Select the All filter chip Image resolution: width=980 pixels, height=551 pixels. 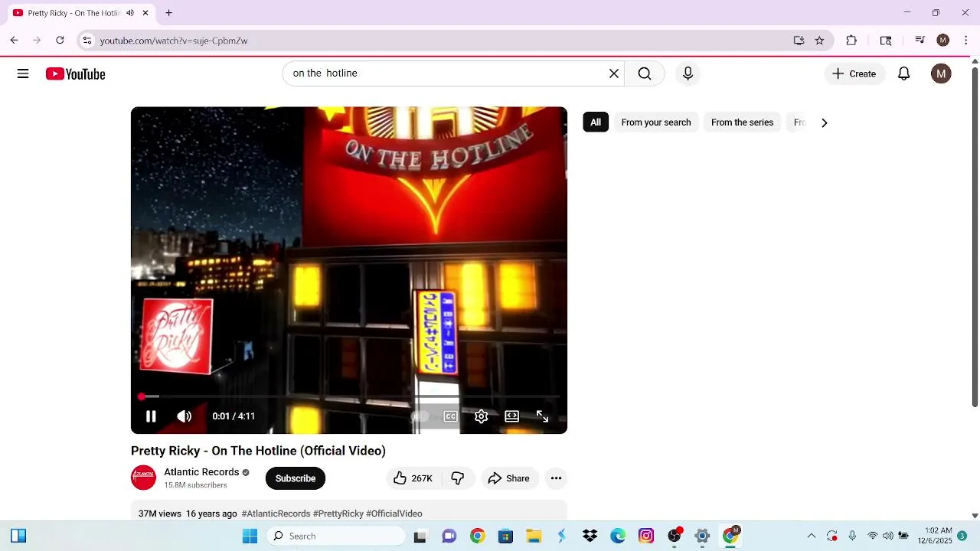(596, 122)
